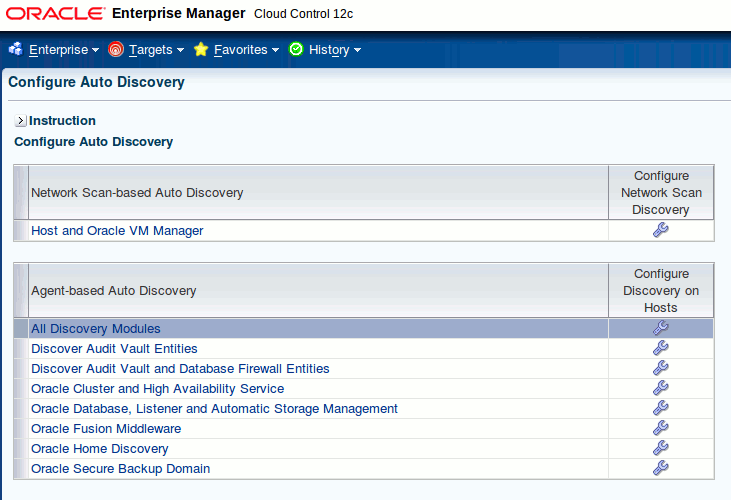Click Configure Discovery on Hosts header

[x=661, y=290]
